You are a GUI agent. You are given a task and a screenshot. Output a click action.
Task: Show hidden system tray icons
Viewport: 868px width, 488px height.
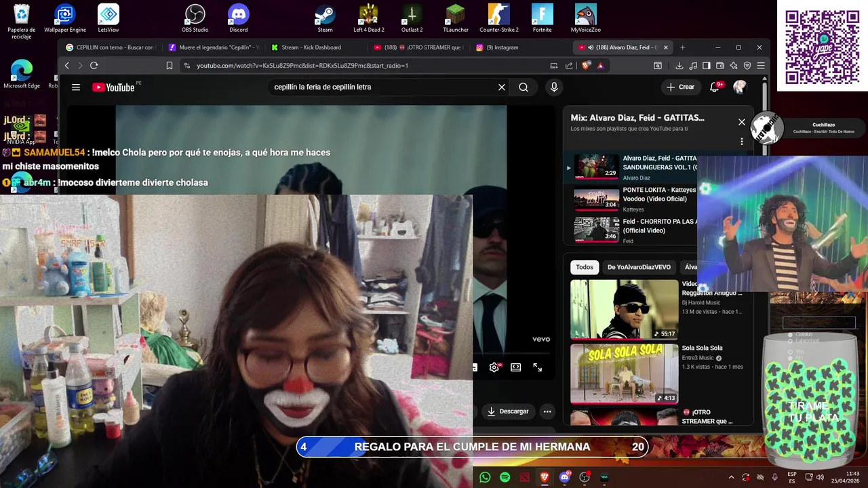click(731, 478)
